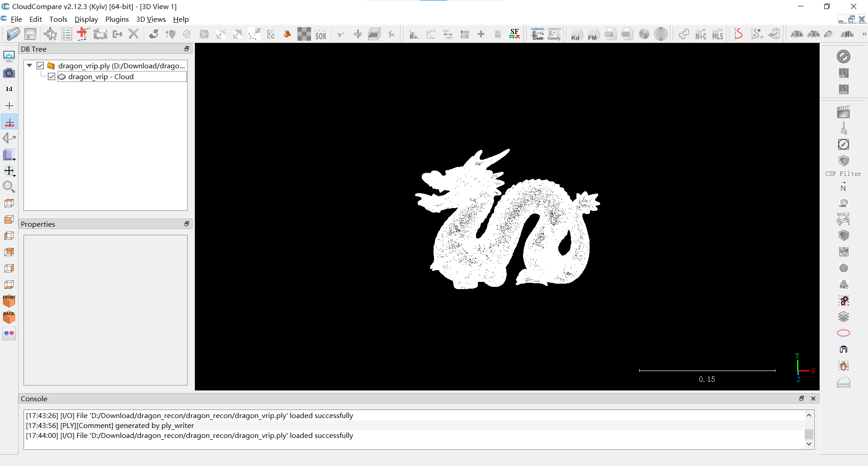This screenshot has height=466, width=868.
Task: Select the dragon_vrip.ply tree item
Action: (122, 66)
